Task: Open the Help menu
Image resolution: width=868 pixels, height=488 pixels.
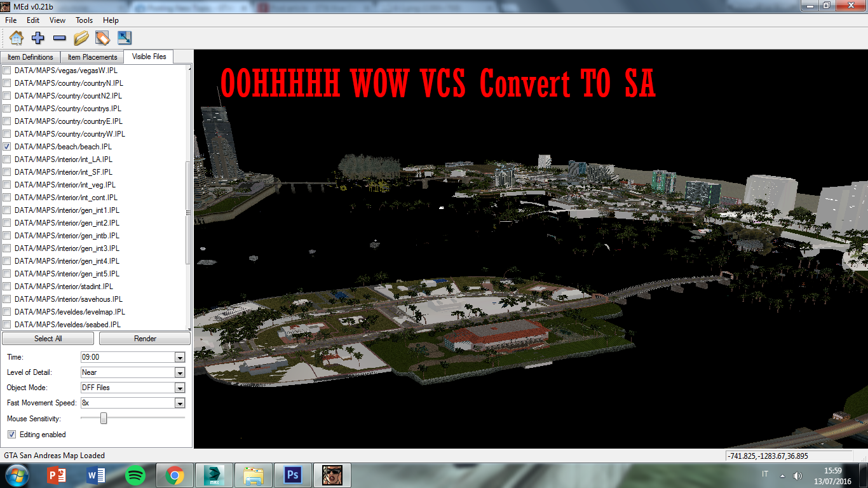Action: click(x=111, y=20)
